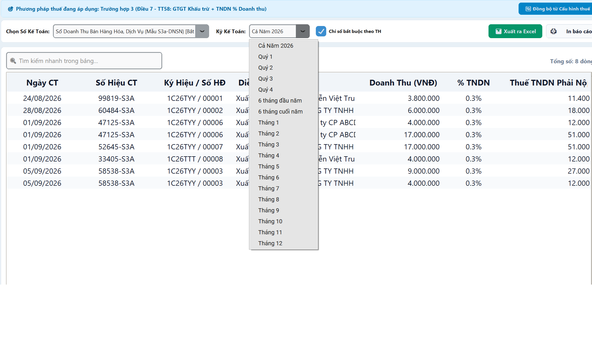Screen dimensions: 592x364
Task: Click the Số Hiệu CT column header
Action: [x=116, y=83]
